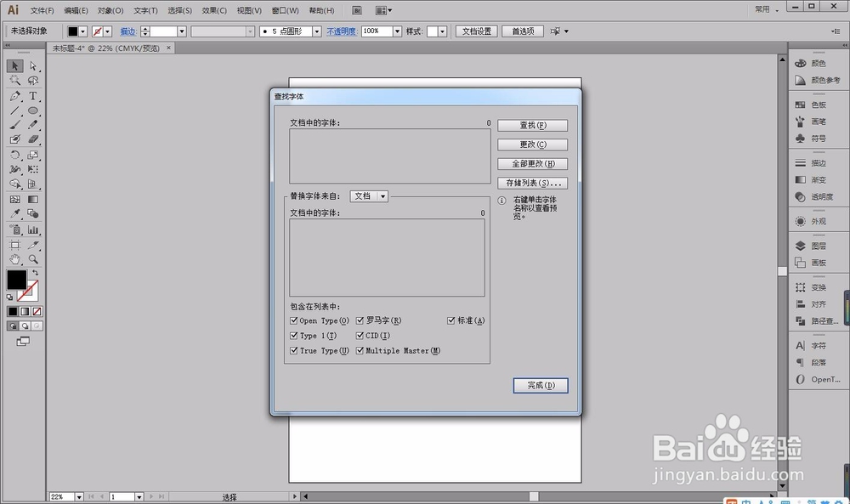Select the Pen tool
Image resolution: width=850 pixels, height=504 pixels.
[x=14, y=96]
